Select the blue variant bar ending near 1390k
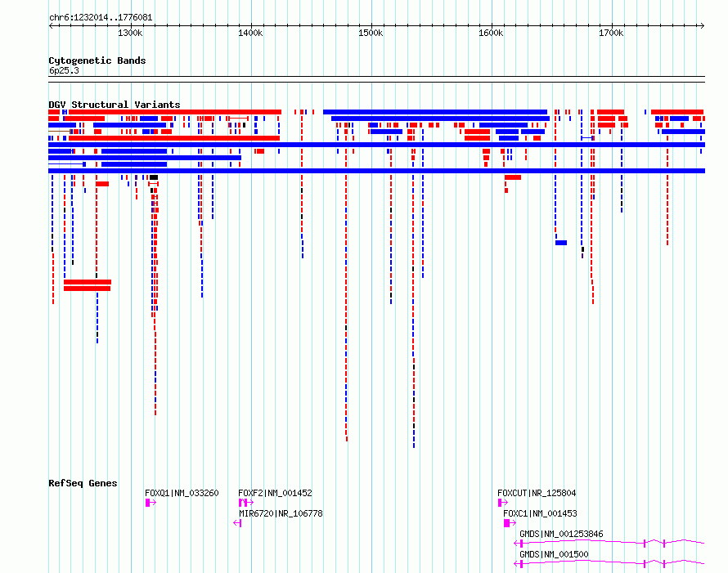 (145, 158)
